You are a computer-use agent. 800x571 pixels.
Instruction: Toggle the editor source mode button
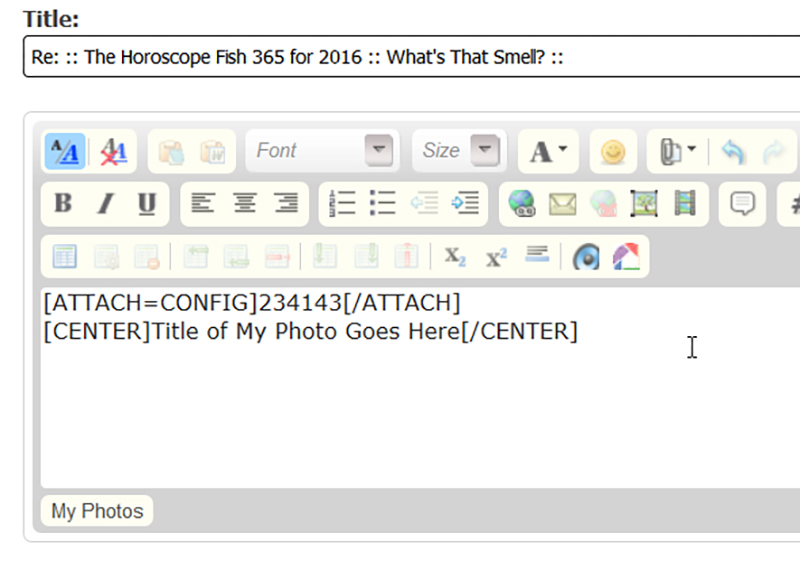tap(64, 151)
